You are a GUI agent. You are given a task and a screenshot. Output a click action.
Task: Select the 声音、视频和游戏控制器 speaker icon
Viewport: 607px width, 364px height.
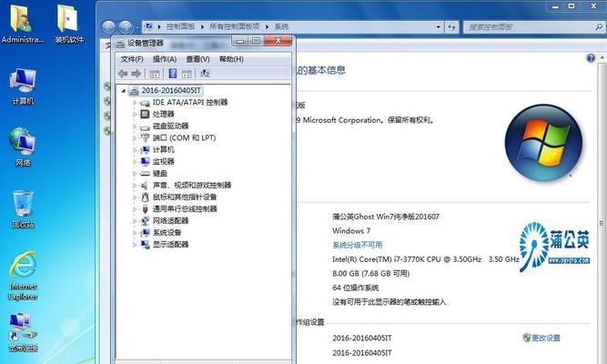click(145, 185)
